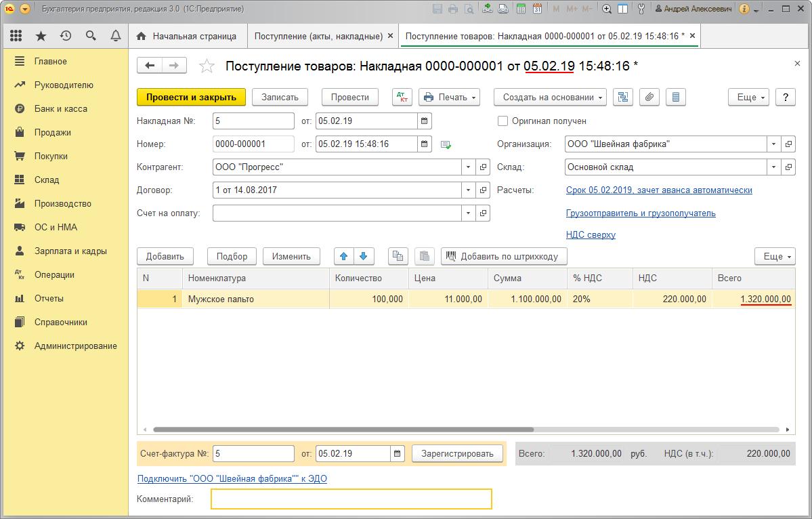This screenshot has height=519, width=812.
Task: Expand Контрагент dropdown list
Action: (x=468, y=167)
